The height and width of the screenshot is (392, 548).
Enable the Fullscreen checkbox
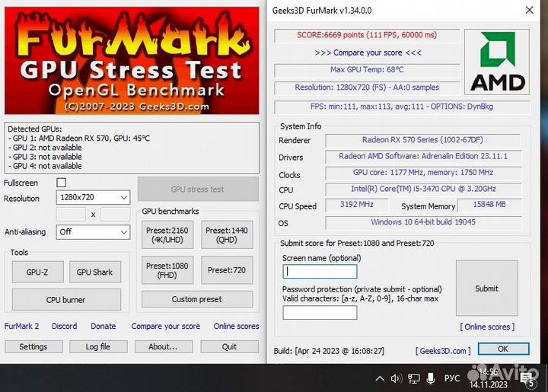(x=61, y=183)
